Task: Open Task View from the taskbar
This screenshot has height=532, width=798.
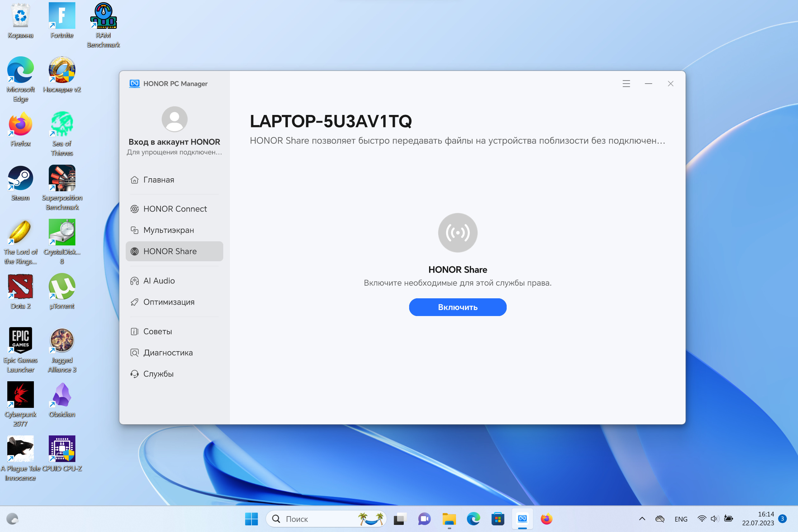Action: point(400,519)
